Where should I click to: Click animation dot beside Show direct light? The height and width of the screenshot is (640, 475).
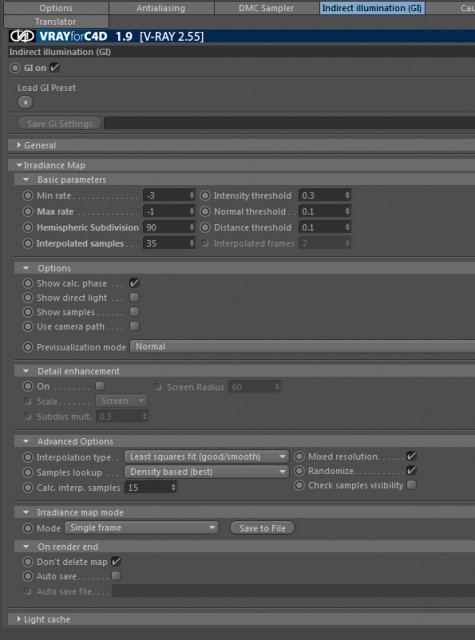pos(27,298)
